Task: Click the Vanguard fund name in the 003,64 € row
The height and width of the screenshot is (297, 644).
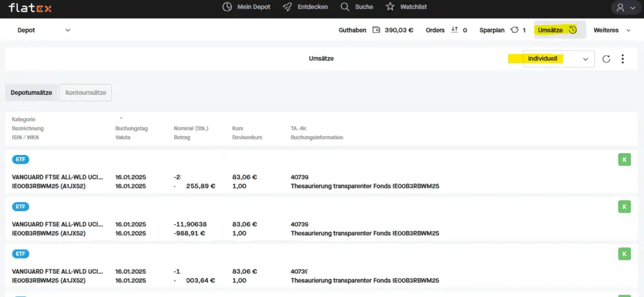Action: tap(57, 271)
